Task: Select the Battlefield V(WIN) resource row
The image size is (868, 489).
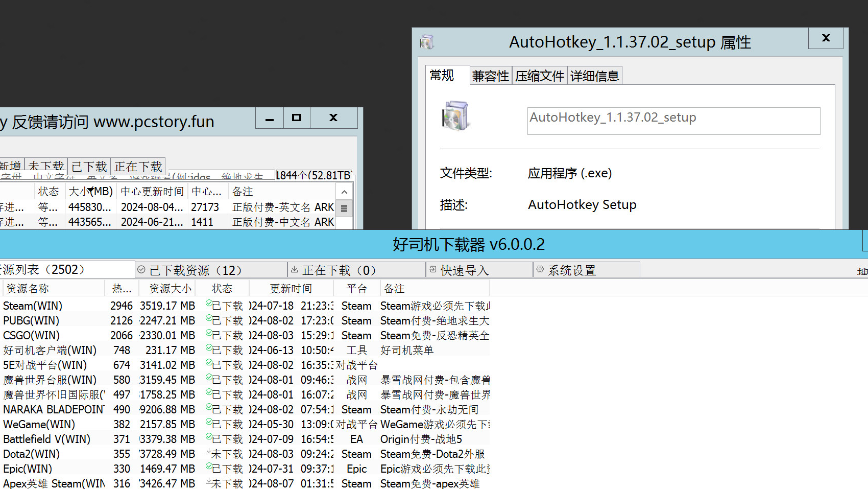Action: (245, 439)
